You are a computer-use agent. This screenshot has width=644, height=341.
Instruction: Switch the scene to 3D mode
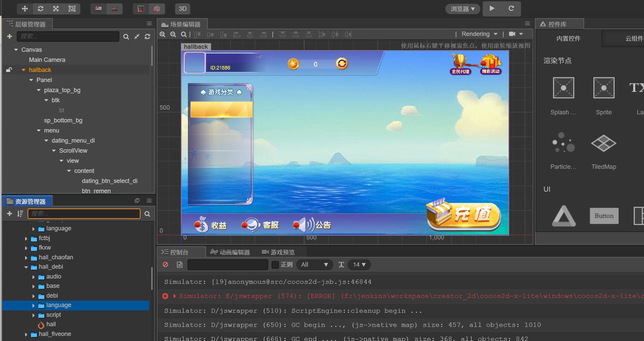183,9
